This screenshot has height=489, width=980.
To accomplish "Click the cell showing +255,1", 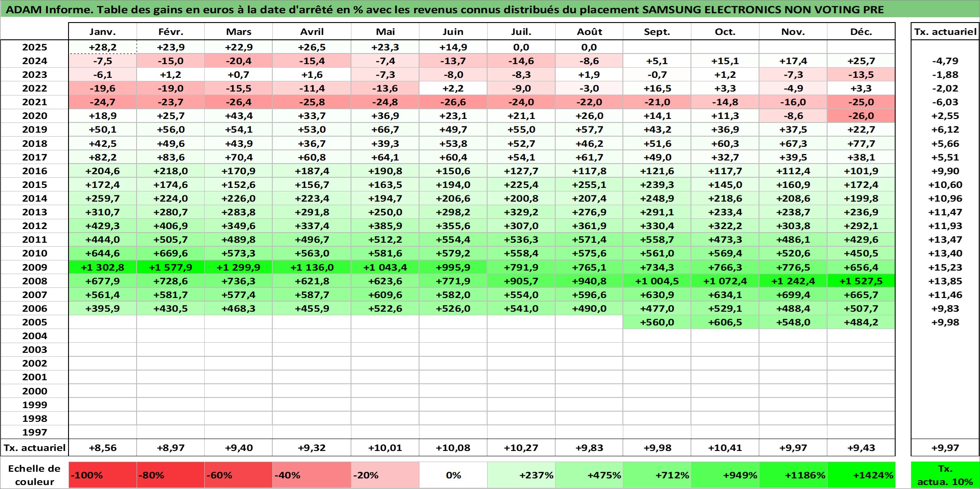I will (x=589, y=184).
